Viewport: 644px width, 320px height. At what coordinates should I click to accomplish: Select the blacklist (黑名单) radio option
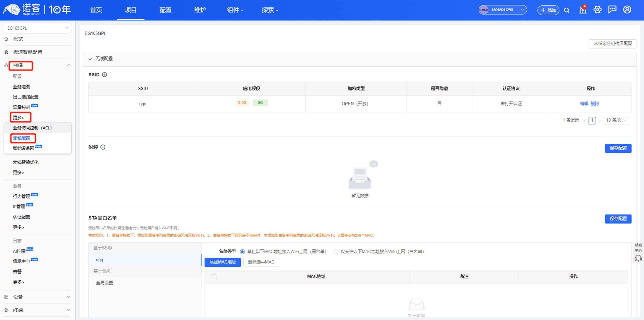(x=242, y=251)
